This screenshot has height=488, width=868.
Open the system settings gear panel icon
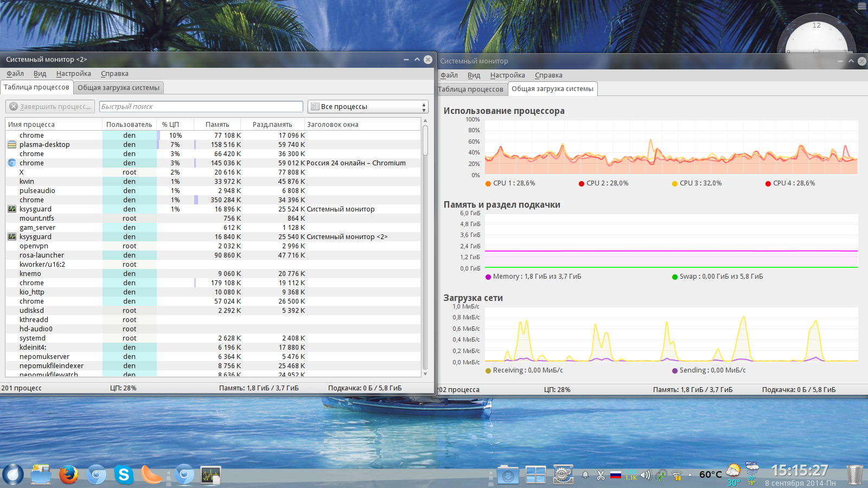563,475
